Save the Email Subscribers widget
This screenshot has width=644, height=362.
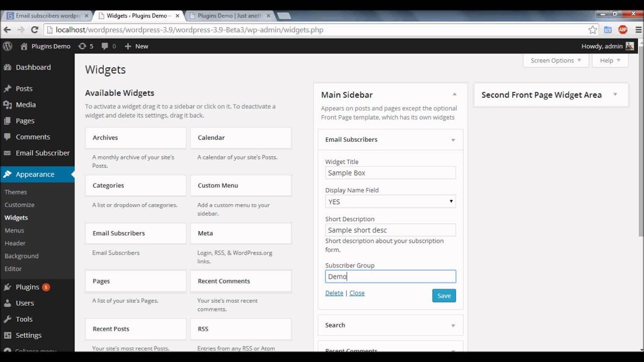(x=444, y=296)
